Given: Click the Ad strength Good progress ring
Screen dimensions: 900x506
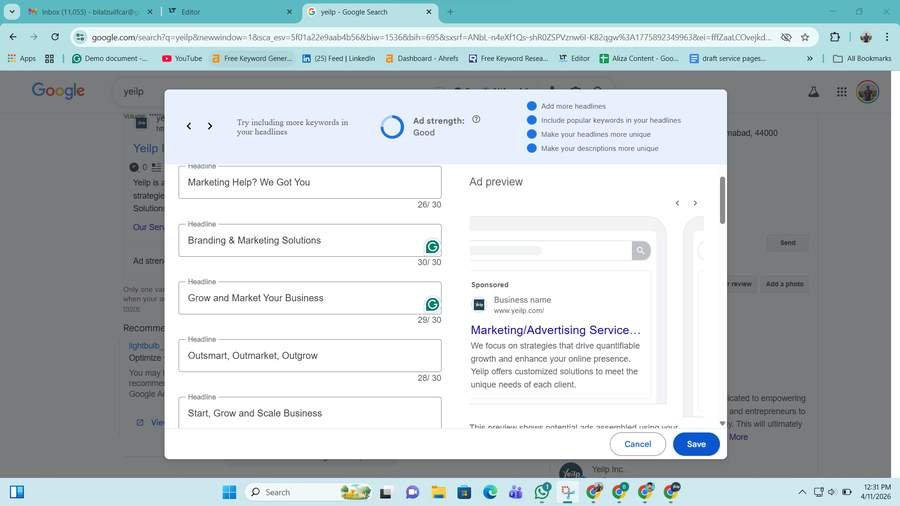Looking at the screenshot, I should 392,127.
